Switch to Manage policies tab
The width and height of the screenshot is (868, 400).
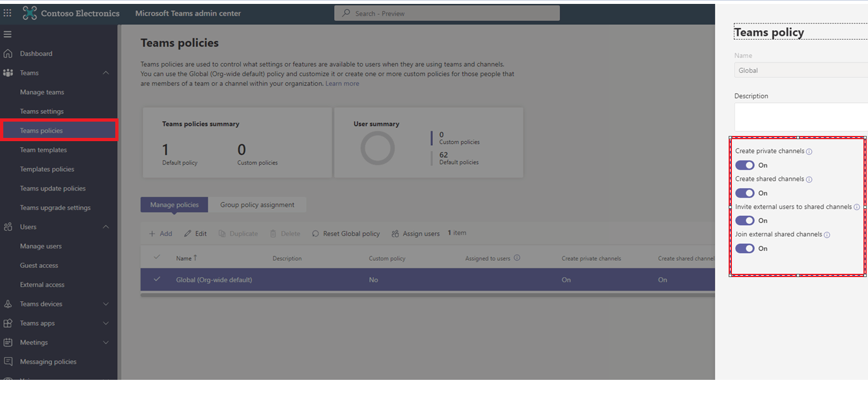pyautogui.click(x=175, y=205)
